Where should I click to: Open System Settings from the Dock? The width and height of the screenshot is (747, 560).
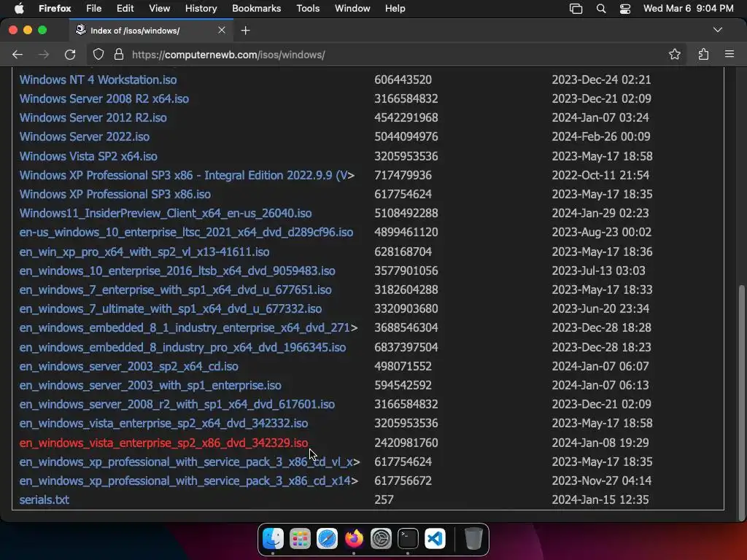(x=381, y=539)
